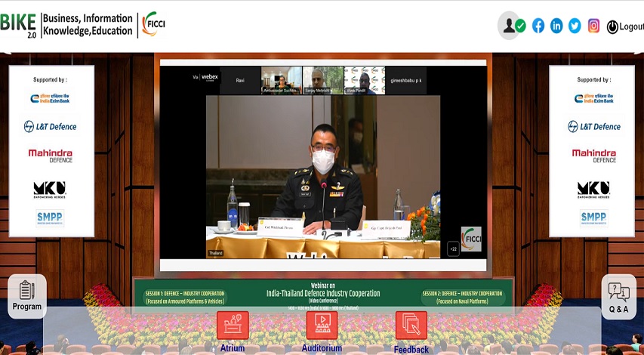Click L&T Defence logo on left banner

[x=50, y=127]
